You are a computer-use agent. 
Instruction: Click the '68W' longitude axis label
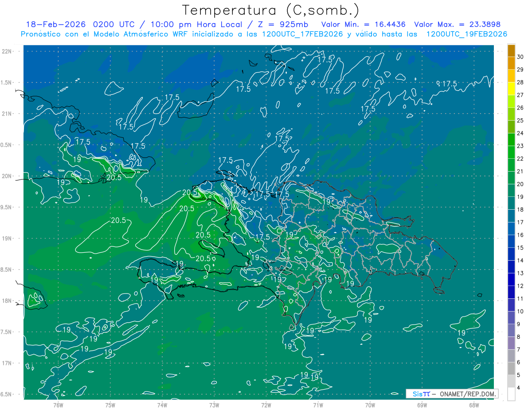474,405
